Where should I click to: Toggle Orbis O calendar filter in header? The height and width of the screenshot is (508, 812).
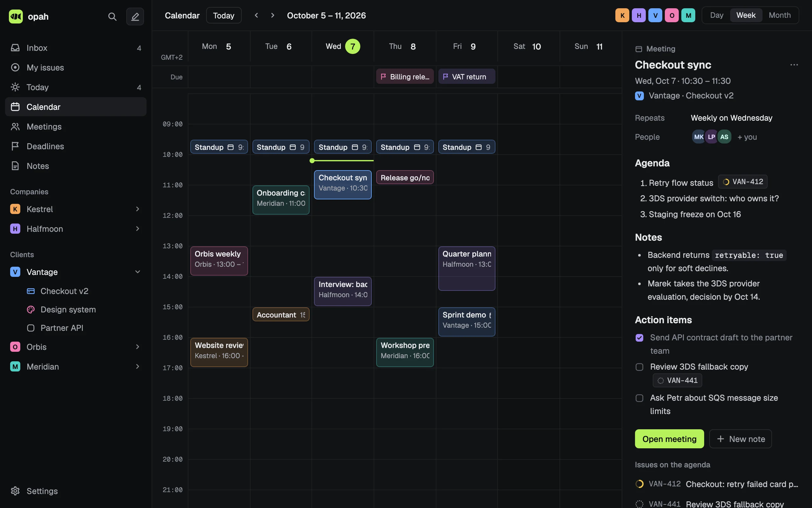672,16
